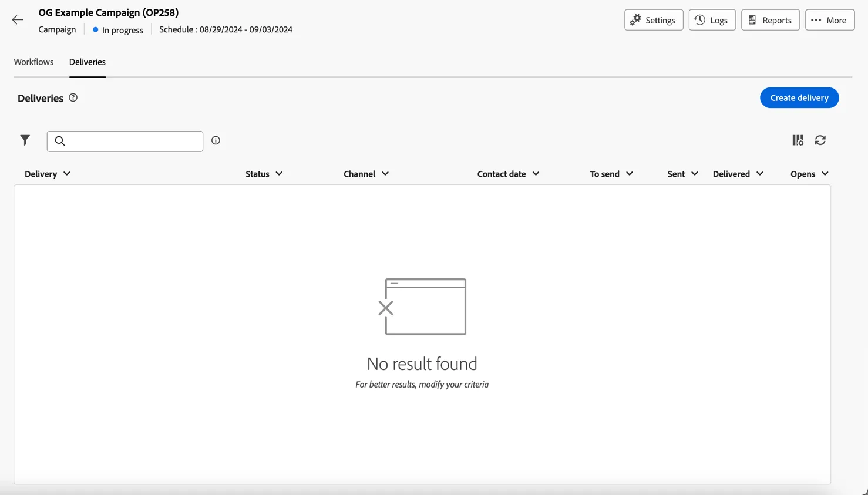Open campaign Reports
868x495 pixels.
pos(770,20)
